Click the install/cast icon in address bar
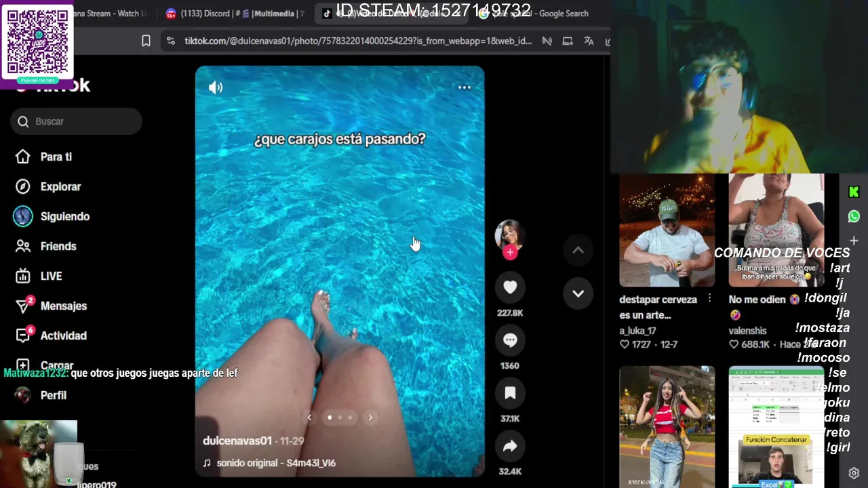This screenshot has height=488, width=868. point(568,41)
